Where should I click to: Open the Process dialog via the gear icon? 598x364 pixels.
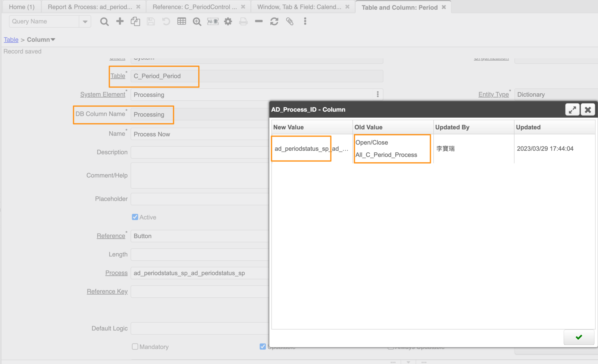point(228,21)
